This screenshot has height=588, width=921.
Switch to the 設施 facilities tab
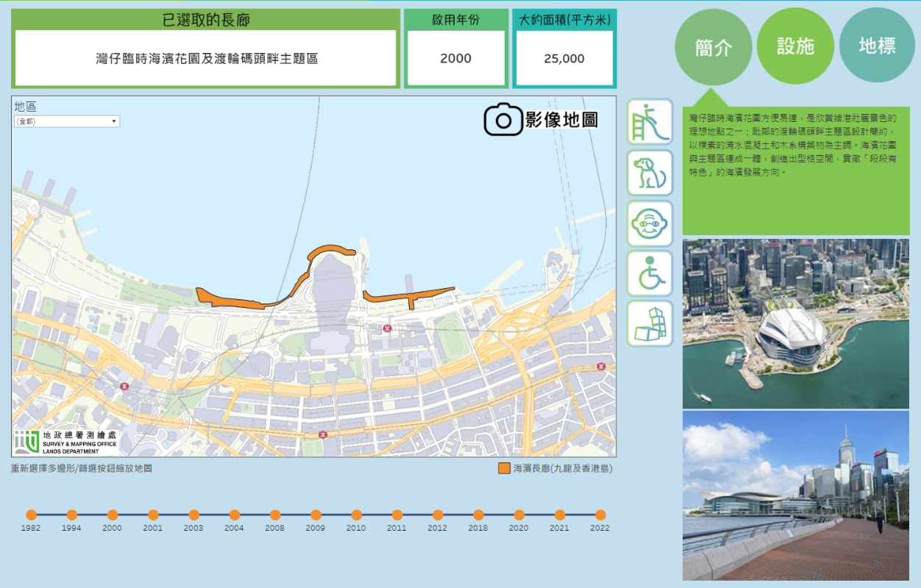(x=795, y=46)
